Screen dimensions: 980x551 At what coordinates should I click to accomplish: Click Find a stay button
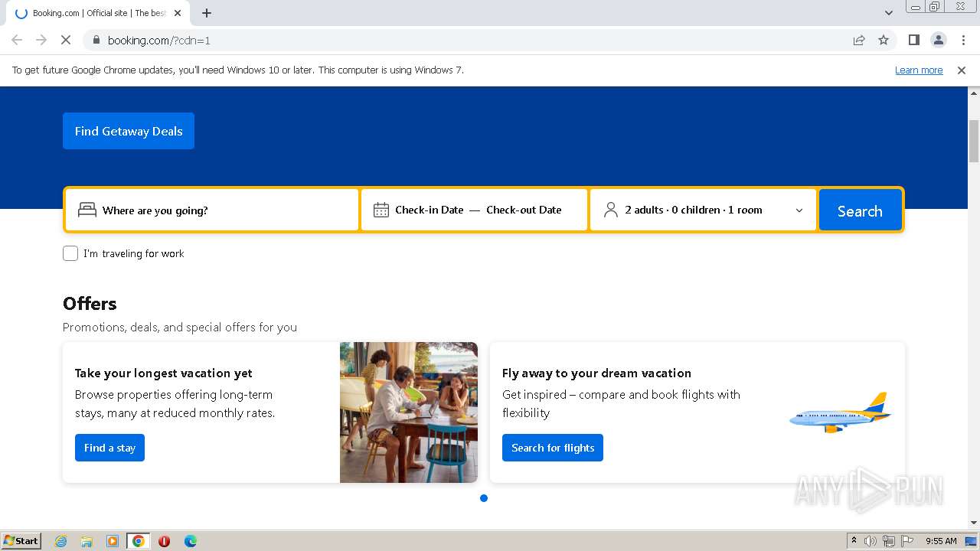pos(109,448)
